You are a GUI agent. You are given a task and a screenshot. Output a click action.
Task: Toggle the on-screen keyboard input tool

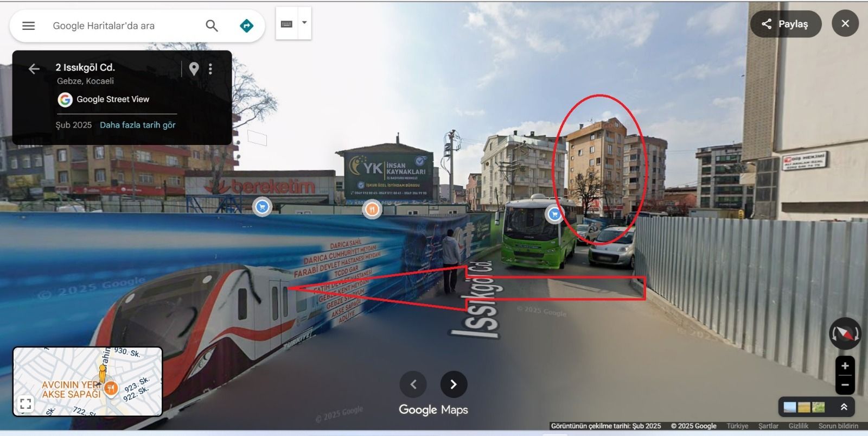click(x=286, y=23)
